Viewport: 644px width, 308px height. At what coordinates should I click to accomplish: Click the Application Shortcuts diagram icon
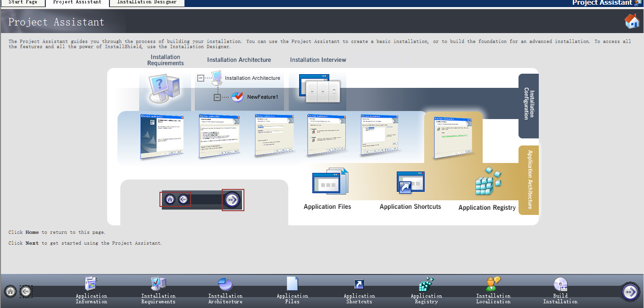click(x=410, y=183)
